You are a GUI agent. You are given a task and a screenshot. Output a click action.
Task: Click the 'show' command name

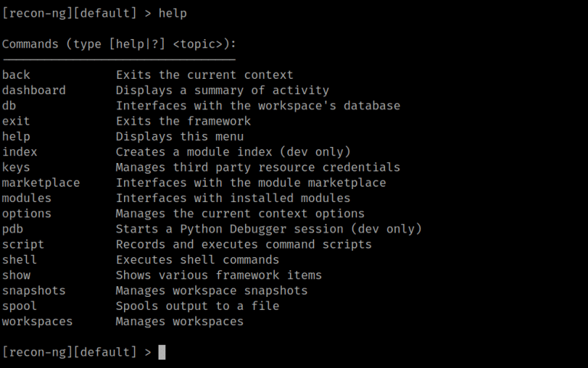coord(16,275)
